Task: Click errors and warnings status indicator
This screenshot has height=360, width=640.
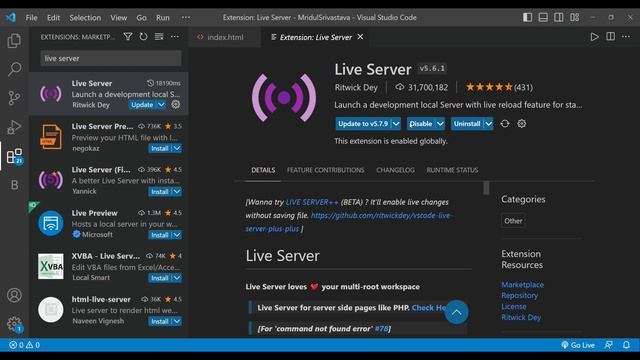Action: [x=24, y=345]
